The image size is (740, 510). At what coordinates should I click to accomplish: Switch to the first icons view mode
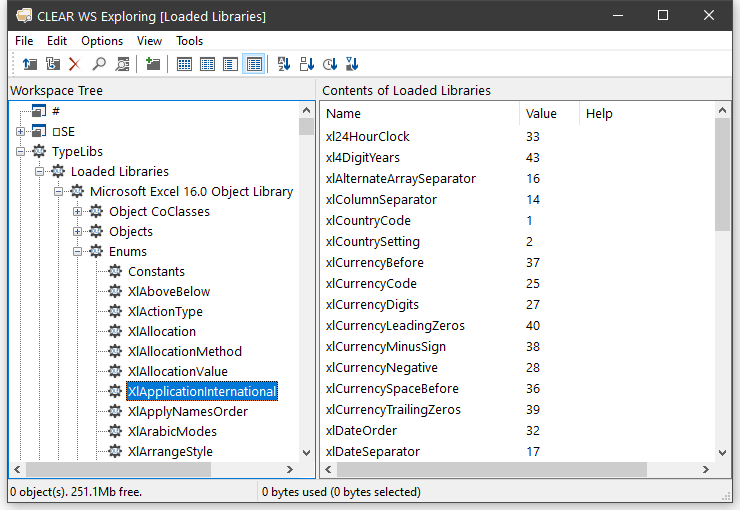click(184, 64)
